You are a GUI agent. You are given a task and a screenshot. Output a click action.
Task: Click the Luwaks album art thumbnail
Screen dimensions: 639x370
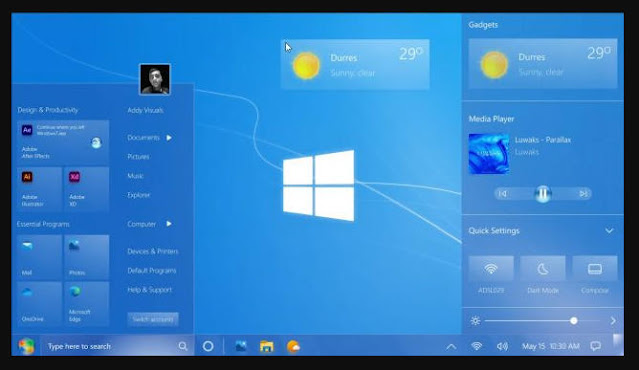[489, 154]
